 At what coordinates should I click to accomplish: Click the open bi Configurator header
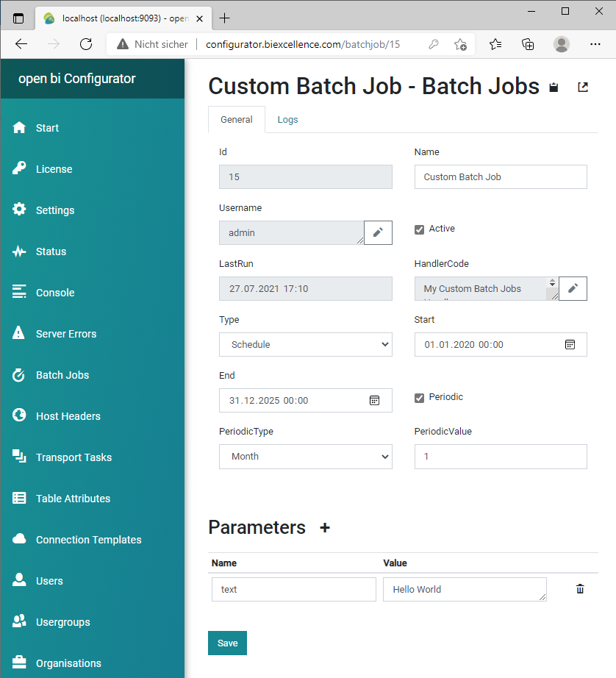point(77,79)
